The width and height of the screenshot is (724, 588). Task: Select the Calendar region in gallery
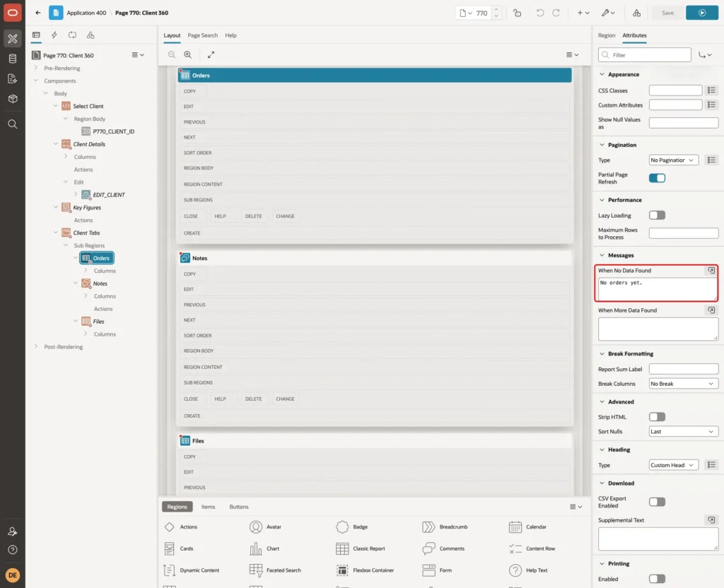click(527, 527)
